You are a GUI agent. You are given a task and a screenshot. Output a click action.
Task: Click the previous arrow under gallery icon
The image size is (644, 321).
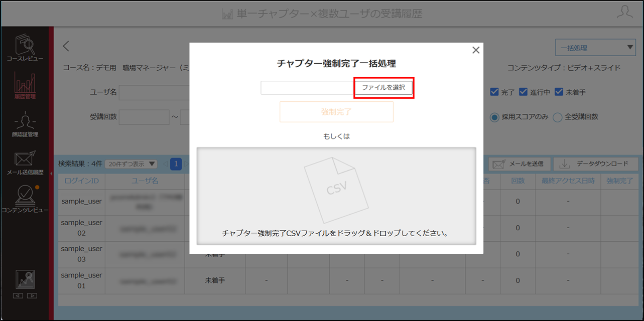[x=18, y=296]
